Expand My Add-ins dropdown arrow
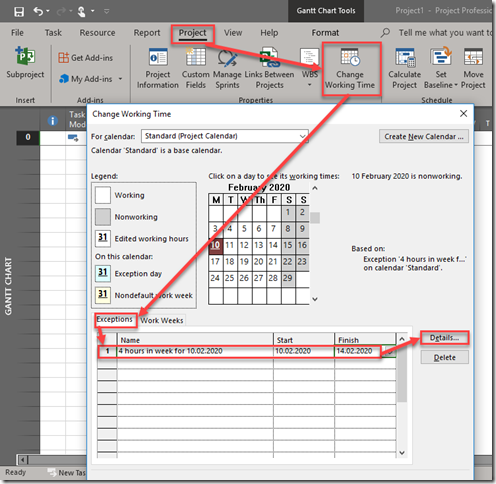This screenshot has height=484, width=496. pyautogui.click(x=120, y=79)
